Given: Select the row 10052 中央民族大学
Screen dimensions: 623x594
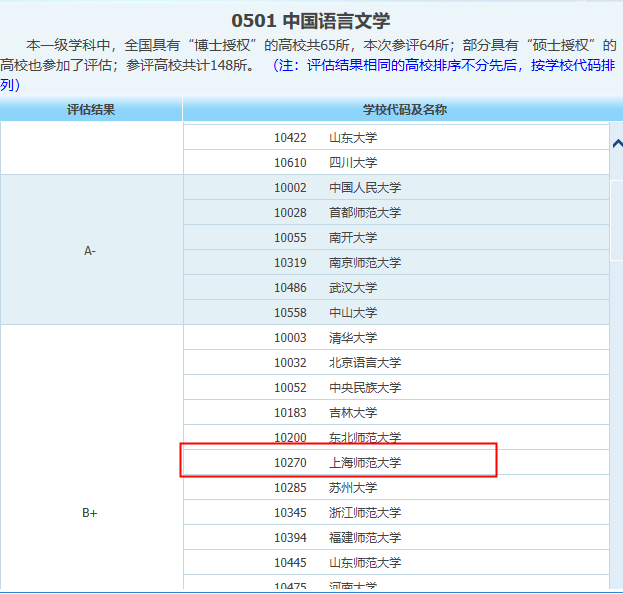Looking at the screenshot, I should (396, 388).
